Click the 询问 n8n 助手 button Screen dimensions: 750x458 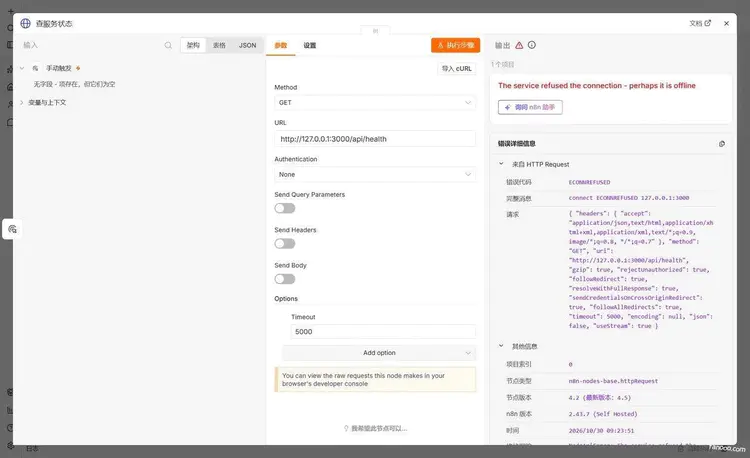pyautogui.click(x=530, y=107)
